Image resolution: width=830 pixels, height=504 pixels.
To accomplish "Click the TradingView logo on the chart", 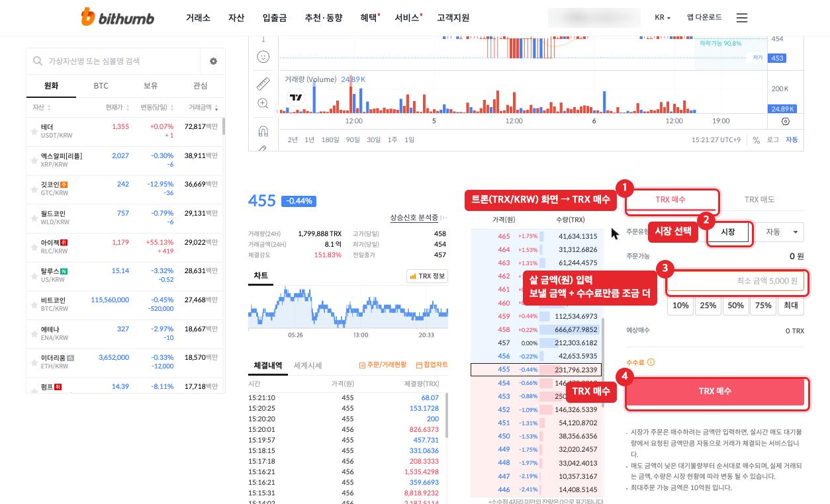I will 296,97.
